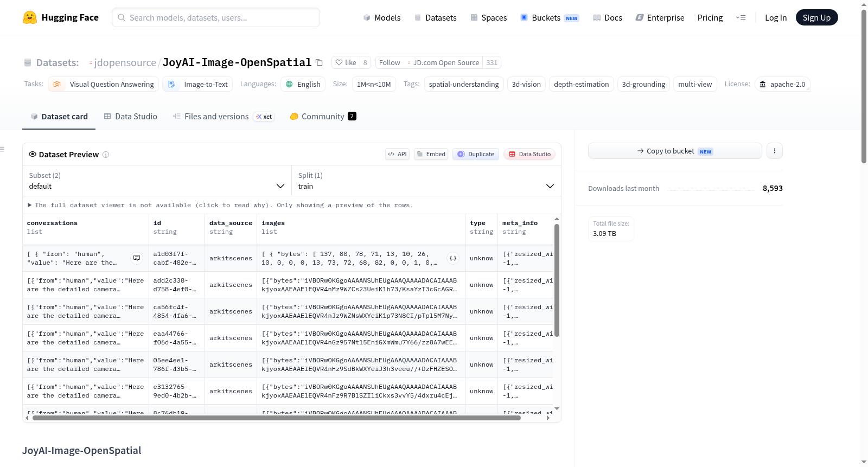Click the spatial-understanding tag
The image size is (868, 467).
(x=464, y=84)
